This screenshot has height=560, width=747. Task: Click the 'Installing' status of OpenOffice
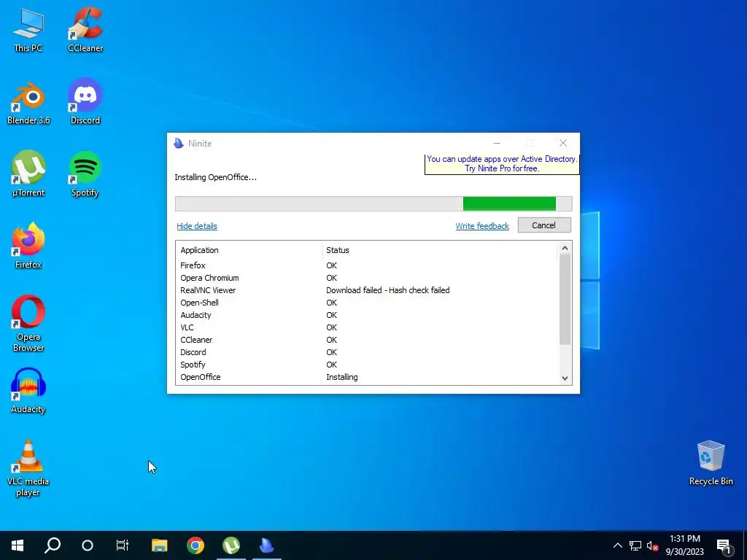pyautogui.click(x=342, y=377)
